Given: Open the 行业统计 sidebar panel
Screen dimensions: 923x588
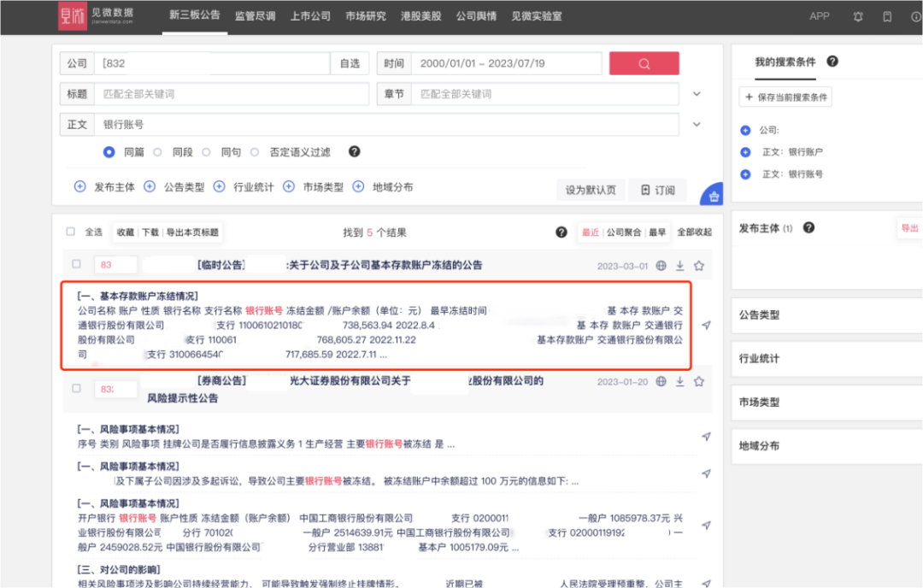Looking at the screenshot, I should click(x=827, y=358).
